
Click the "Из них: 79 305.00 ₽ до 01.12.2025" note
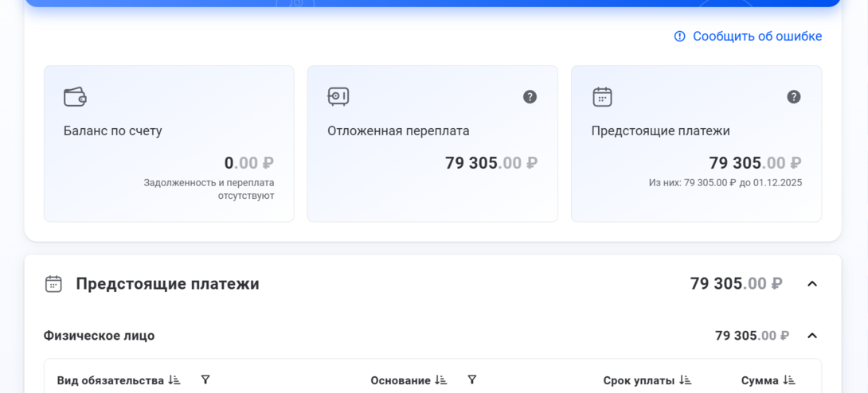pyautogui.click(x=725, y=183)
